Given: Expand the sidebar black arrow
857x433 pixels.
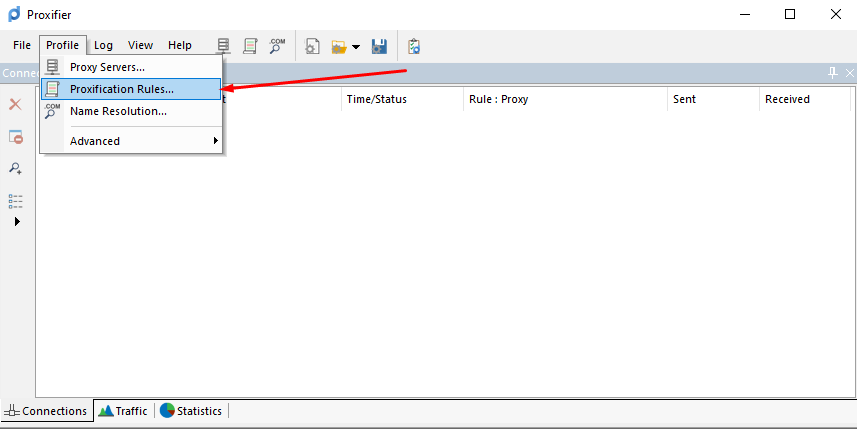Looking at the screenshot, I should pyautogui.click(x=17, y=221).
